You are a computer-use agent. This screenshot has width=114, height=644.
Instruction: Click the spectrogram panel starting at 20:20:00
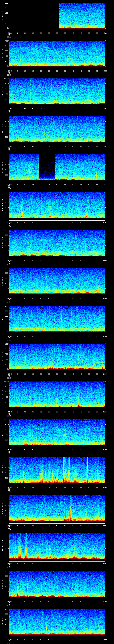coord(57,622)
